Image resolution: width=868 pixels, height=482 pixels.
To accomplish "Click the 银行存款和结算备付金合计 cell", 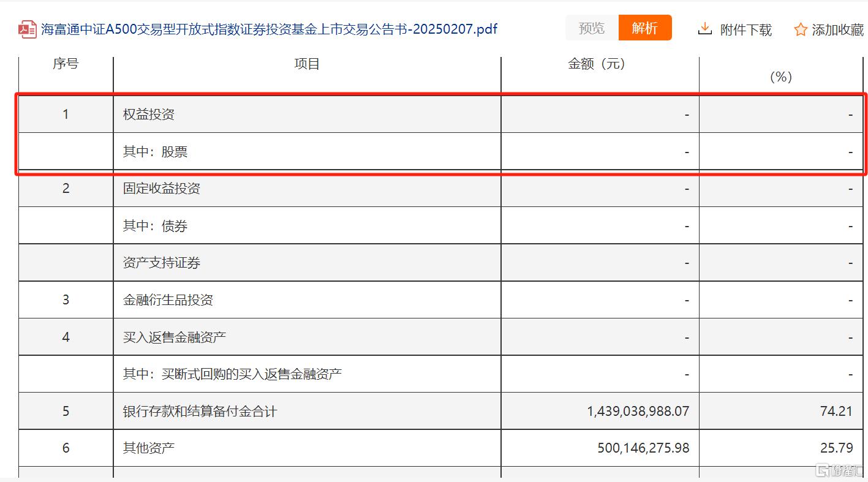I will pos(200,411).
